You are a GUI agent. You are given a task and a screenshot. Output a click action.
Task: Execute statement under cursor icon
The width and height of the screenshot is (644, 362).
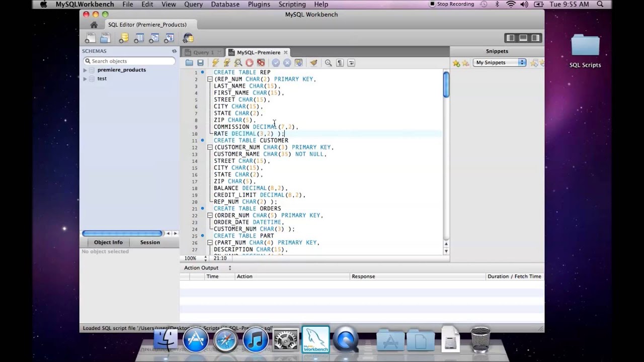pyautogui.click(x=227, y=63)
